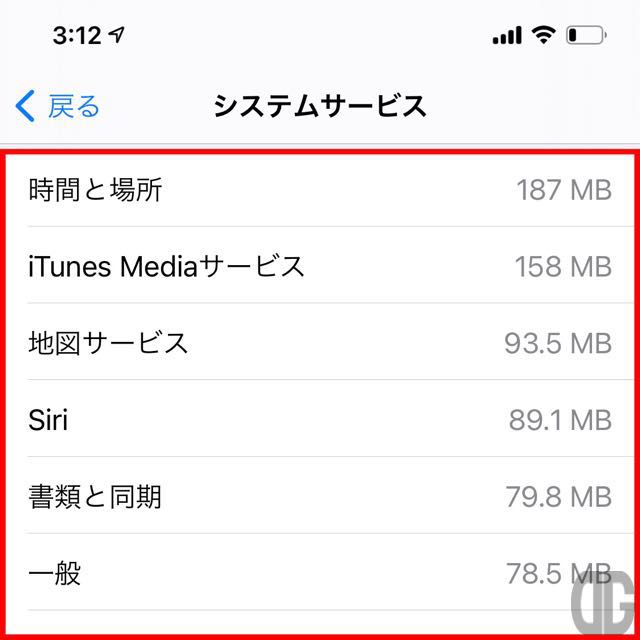Viewport: 640px width, 640px height.
Task: Tap the 79.8 MB usage value
Action: click(559, 497)
